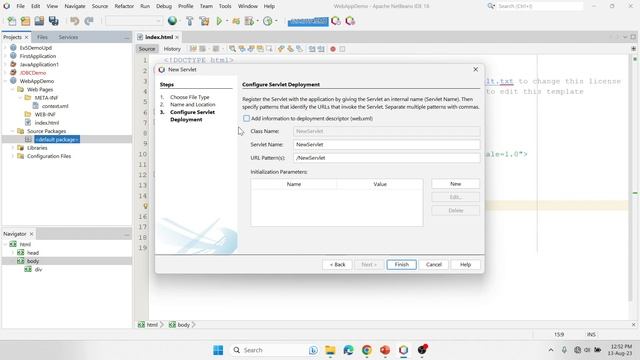Select JDBCDemo project in tree
This screenshot has width=640, height=360.
[33, 73]
